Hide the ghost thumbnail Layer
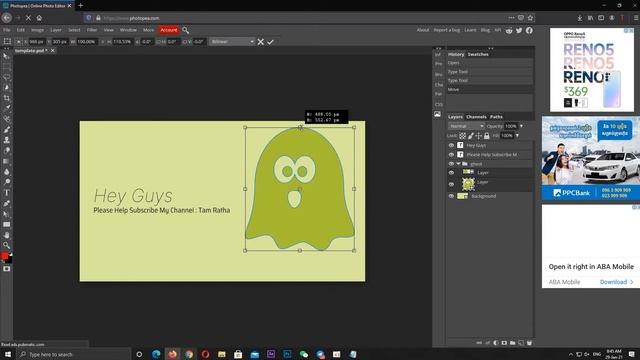The height and width of the screenshot is (360, 640). 451,184
